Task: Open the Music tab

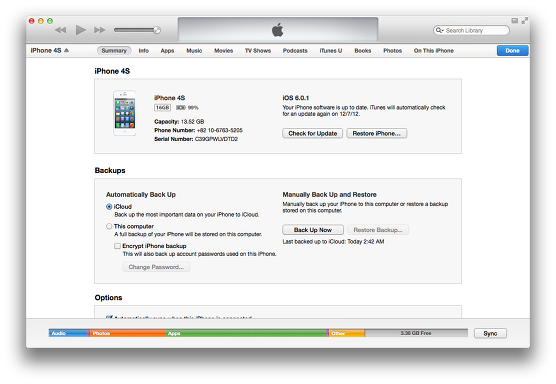Action: tap(194, 51)
